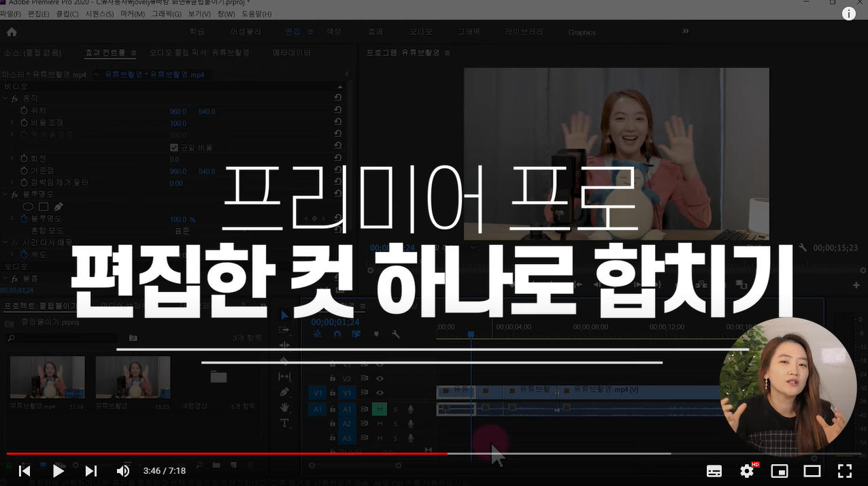
Task: Open the 마커(M) menu
Action: tap(133, 14)
